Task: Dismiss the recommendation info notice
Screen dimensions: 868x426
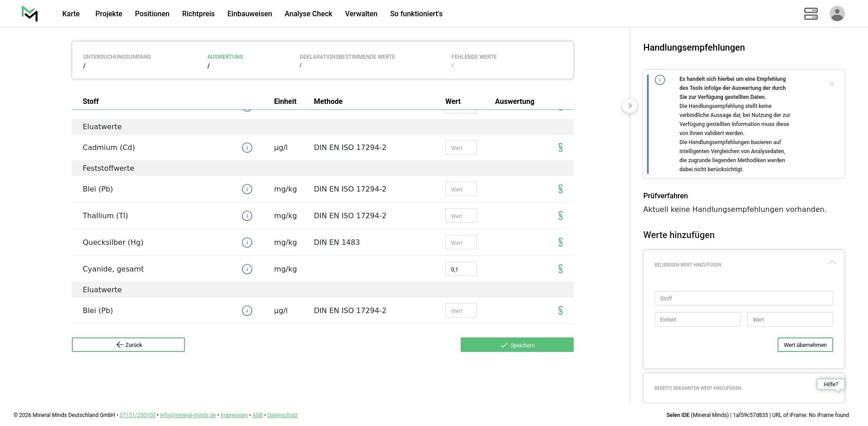Action: (x=831, y=84)
